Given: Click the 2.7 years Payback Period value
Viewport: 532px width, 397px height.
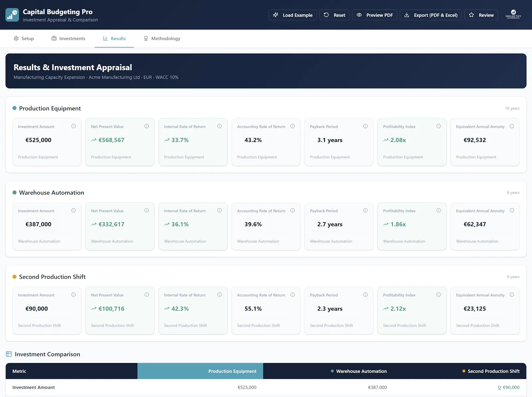Looking at the screenshot, I should [x=330, y=224].
